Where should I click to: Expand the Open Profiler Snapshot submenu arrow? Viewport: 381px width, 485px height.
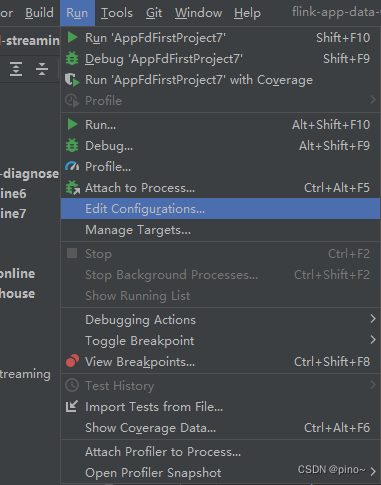[x=373, y=471]
